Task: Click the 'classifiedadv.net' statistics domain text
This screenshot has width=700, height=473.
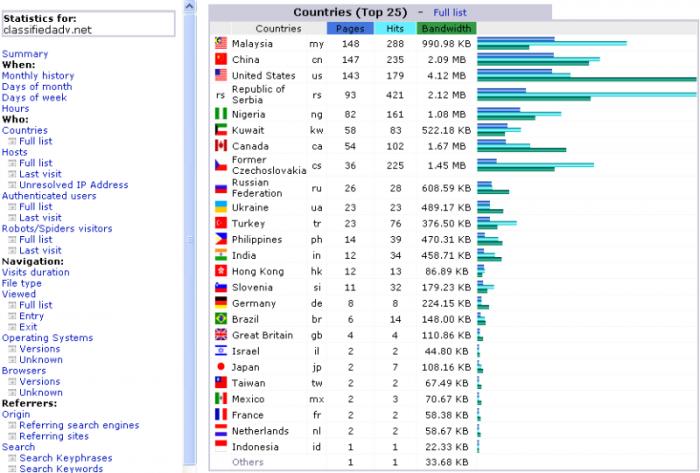Action: (x=47, y=30)
